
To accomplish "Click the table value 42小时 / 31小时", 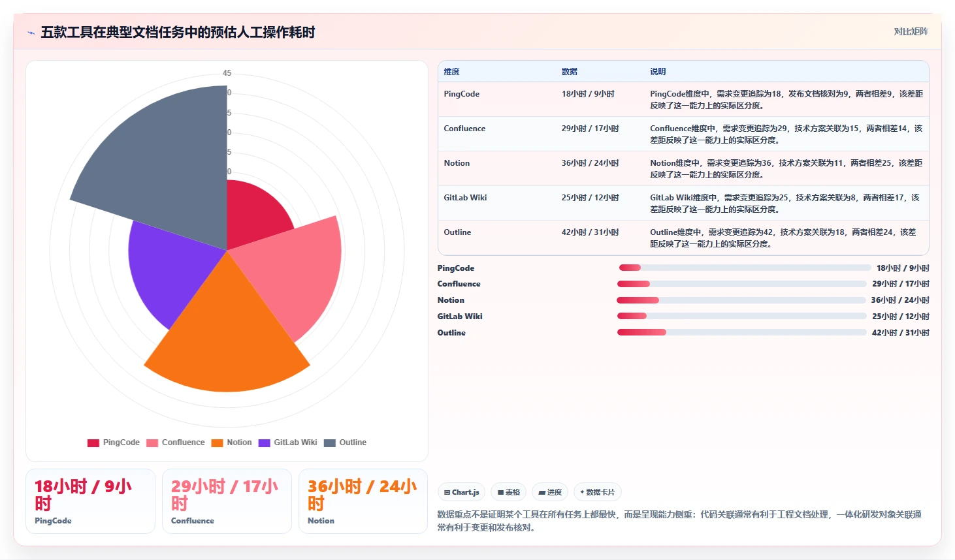I will [590, 232].
